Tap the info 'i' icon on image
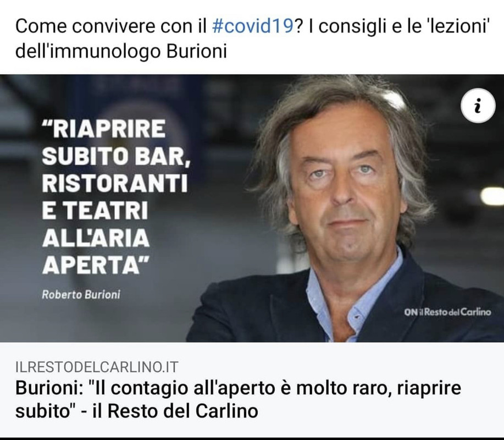The image size is (504, 440). click(478, 106)
